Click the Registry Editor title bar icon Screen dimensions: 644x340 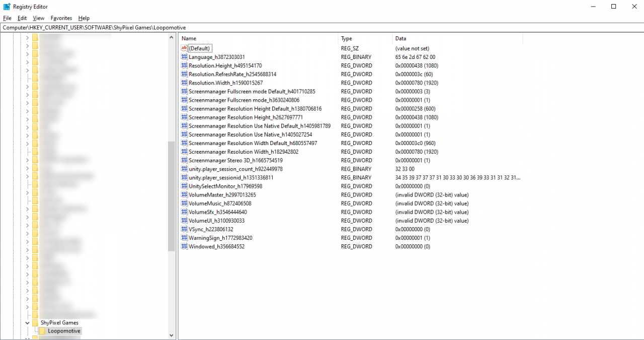coord(7,7)
